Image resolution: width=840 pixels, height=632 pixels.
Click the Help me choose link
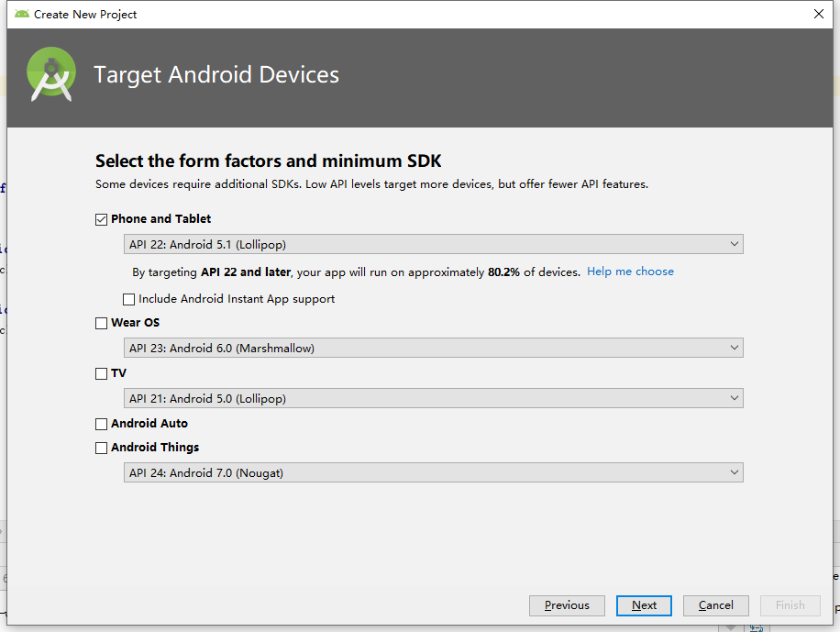pyautogui.click(x=630, y=272)
